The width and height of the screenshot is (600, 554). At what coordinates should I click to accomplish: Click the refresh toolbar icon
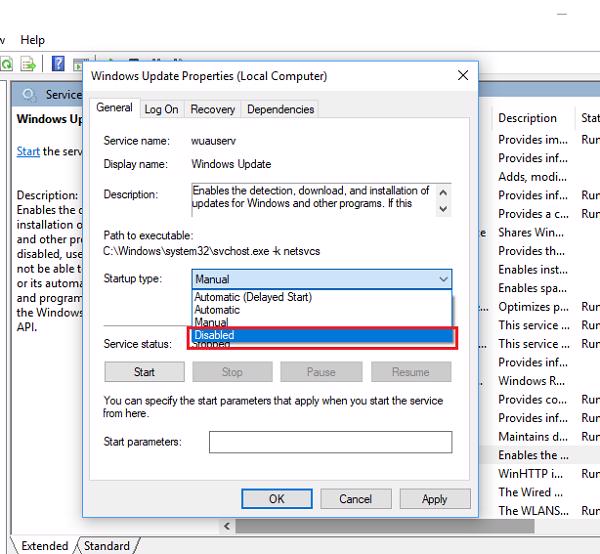click(7, 64)
